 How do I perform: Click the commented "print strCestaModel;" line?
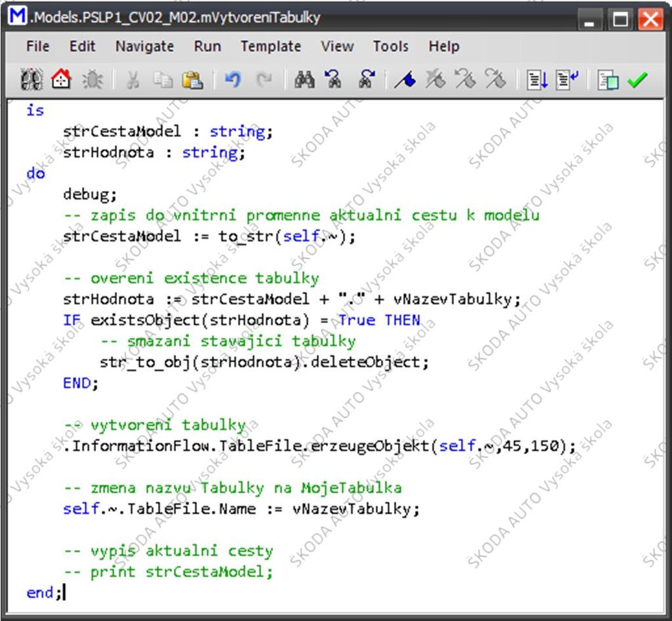[x=168, y=572]
